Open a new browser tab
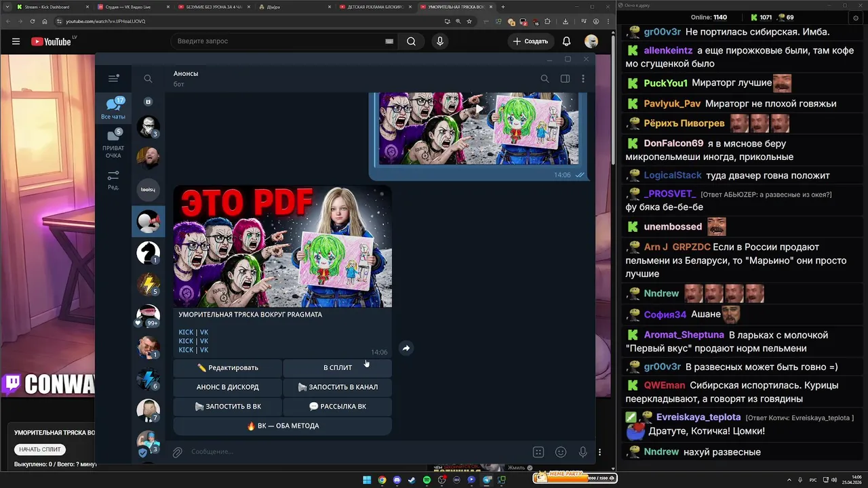 [x=502, y=7]
